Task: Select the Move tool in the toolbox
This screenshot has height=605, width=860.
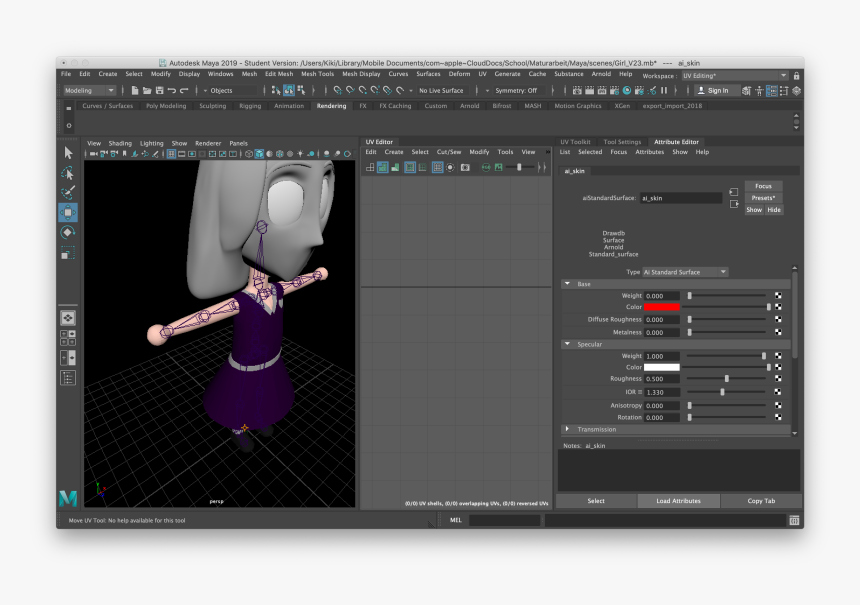Action: click(x=68, y=211)
